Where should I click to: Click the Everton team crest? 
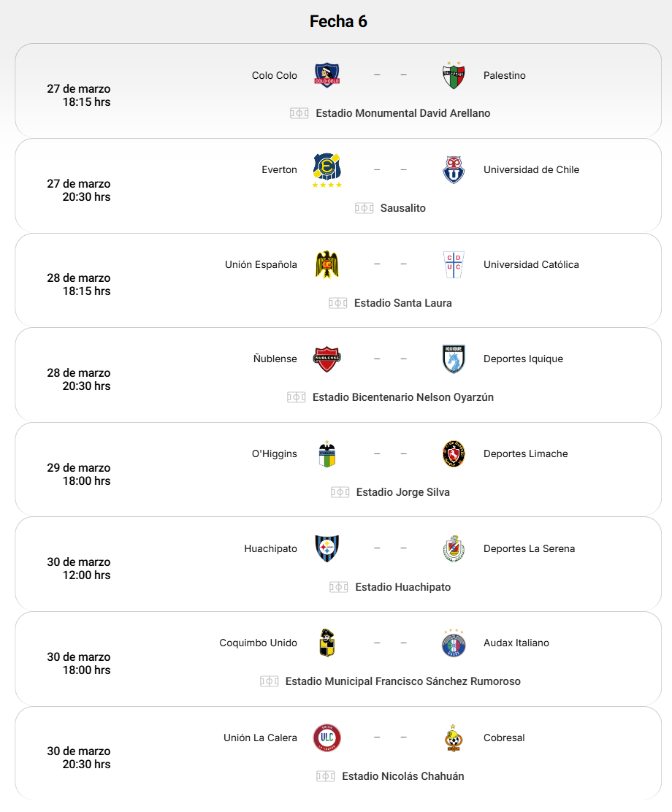(x=327, y=169)
